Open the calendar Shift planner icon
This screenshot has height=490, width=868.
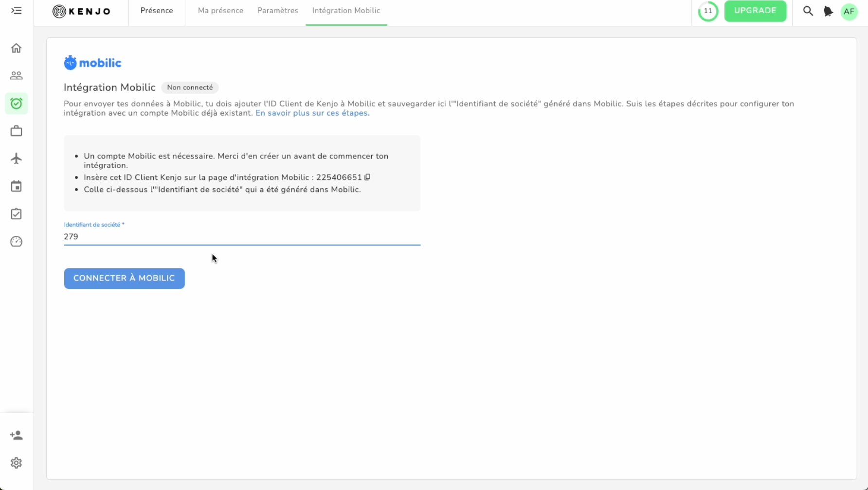coord(17,186)
